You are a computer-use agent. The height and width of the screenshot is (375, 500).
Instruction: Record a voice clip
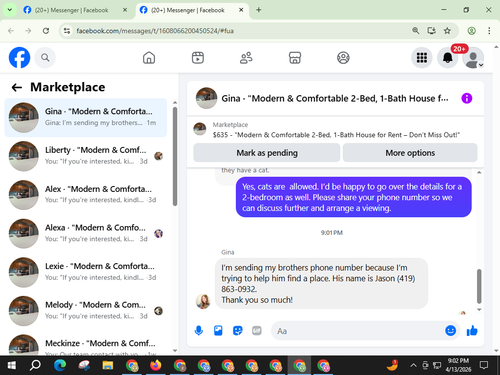pos(199,331)
